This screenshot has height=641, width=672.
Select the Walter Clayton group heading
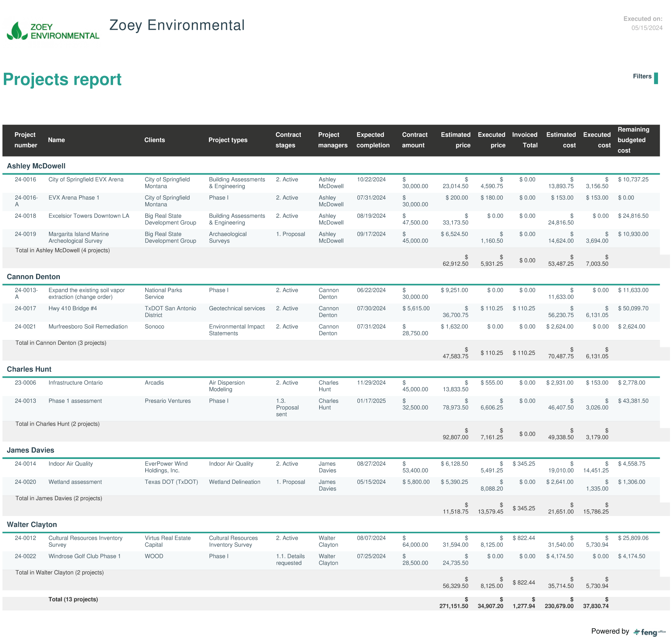[32, 524]
